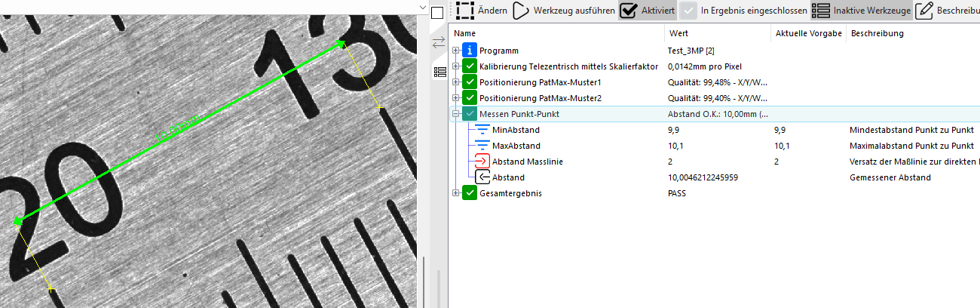Toggle In Ergebnis eingeschlossen checkbox
Viewport: 980px width, 308px height.
point(688,11)
